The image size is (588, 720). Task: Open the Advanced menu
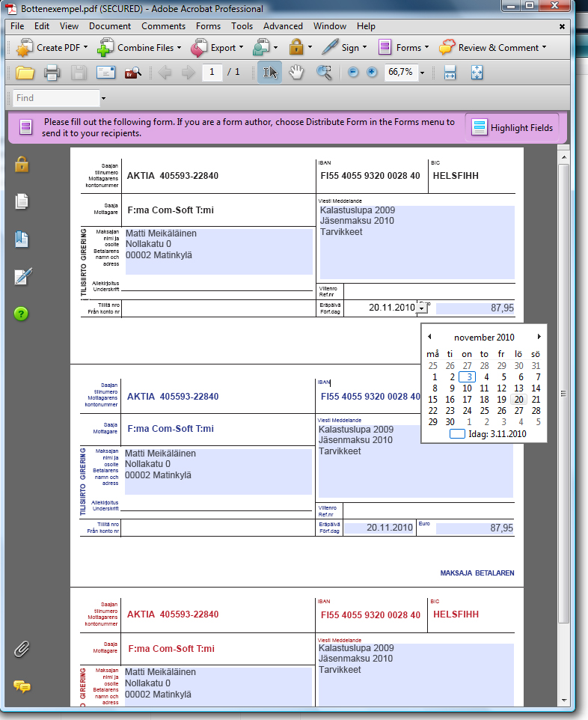point(283,26)
